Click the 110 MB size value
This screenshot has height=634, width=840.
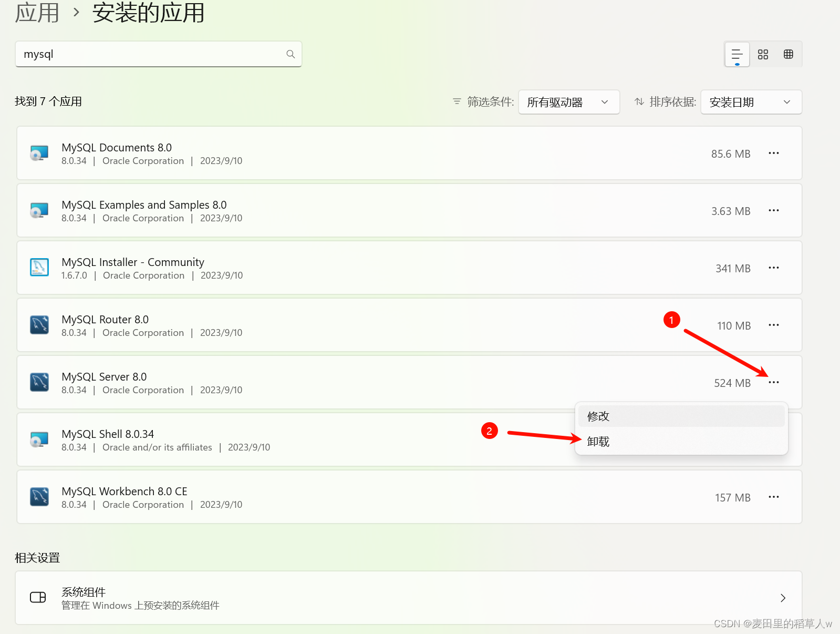[x=734, y=326]
